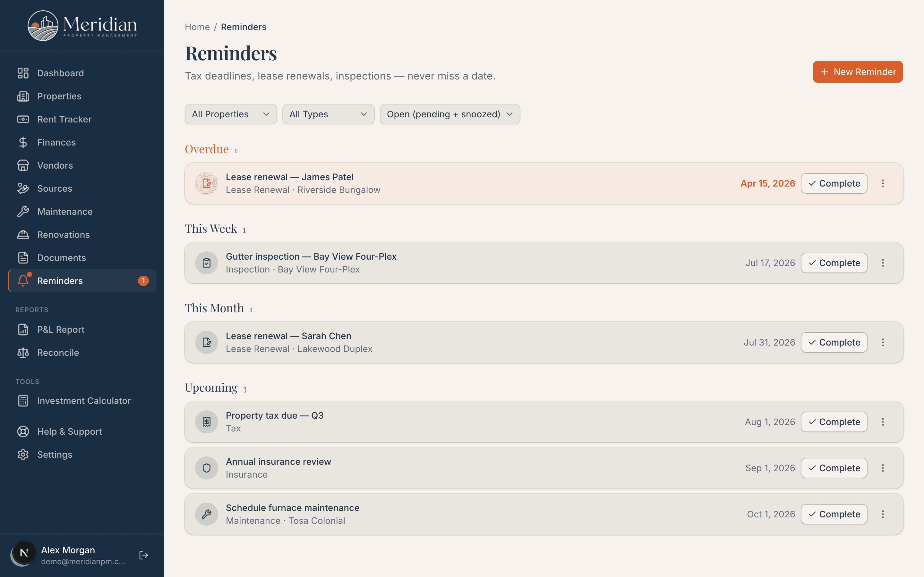
Task: Complete the Schedule furnace maintenance reminder
Action: (x=834, y=514)
